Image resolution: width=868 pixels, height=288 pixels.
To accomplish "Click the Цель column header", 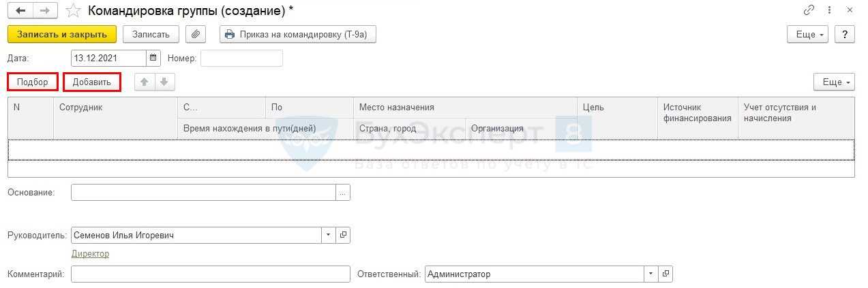I will pos(618,118).
